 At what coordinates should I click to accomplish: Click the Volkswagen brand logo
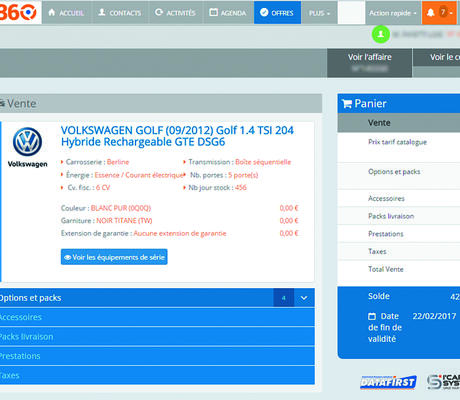click(x=27, y=147)
